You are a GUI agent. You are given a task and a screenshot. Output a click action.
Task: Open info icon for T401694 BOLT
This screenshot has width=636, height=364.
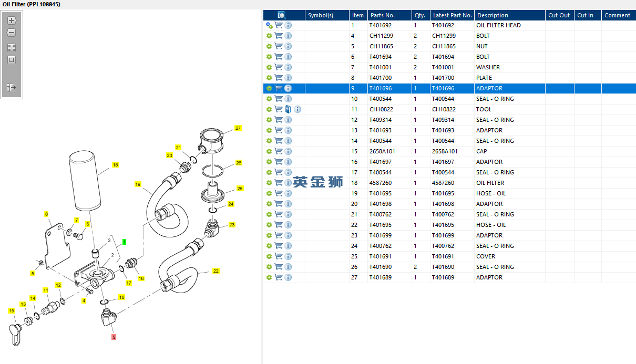tap(288, 57)
